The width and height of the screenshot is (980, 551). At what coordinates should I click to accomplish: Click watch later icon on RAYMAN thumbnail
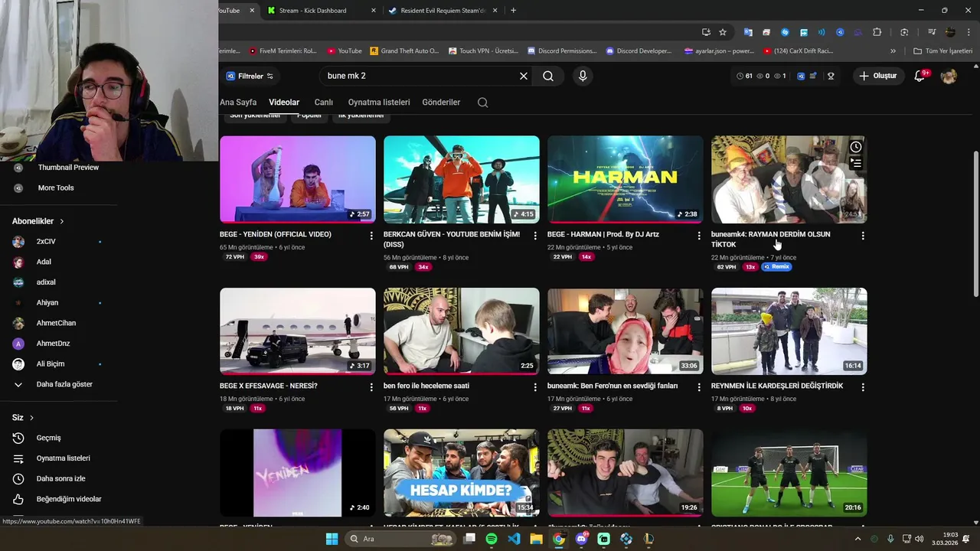tap(856, 147)
